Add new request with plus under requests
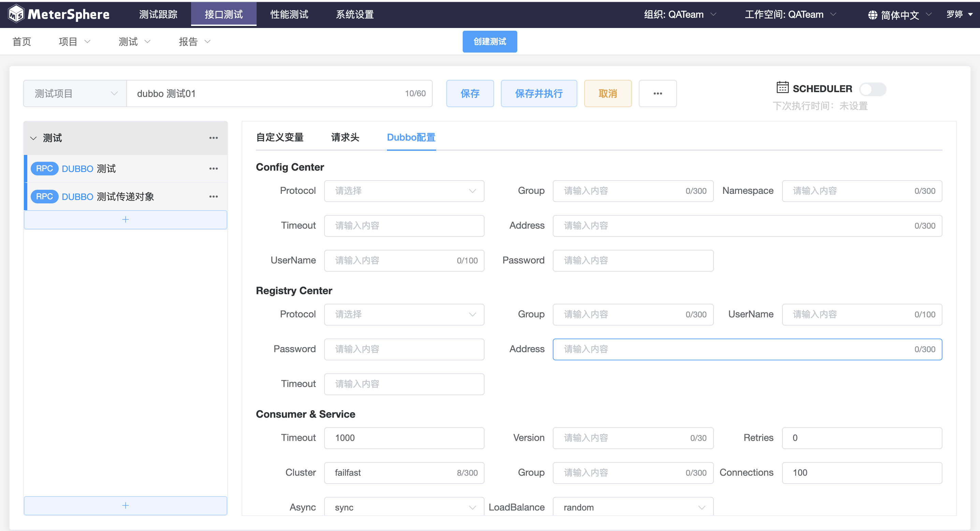 [126, 219]
